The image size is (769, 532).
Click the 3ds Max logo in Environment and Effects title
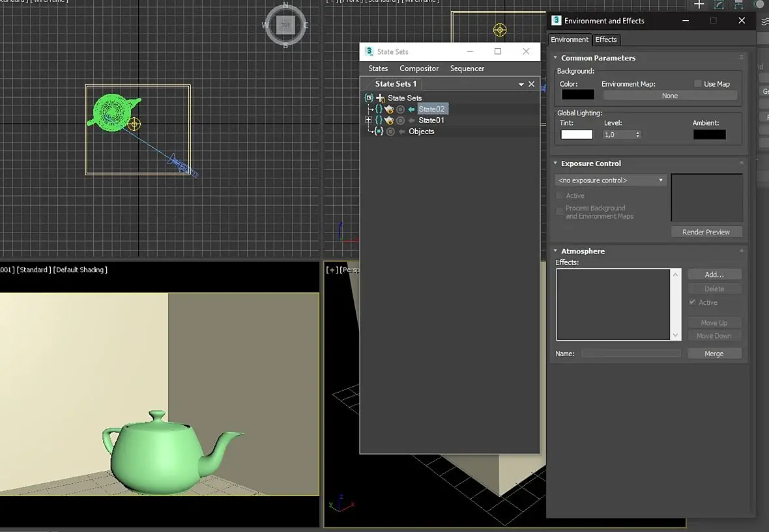tap(556, 21)
